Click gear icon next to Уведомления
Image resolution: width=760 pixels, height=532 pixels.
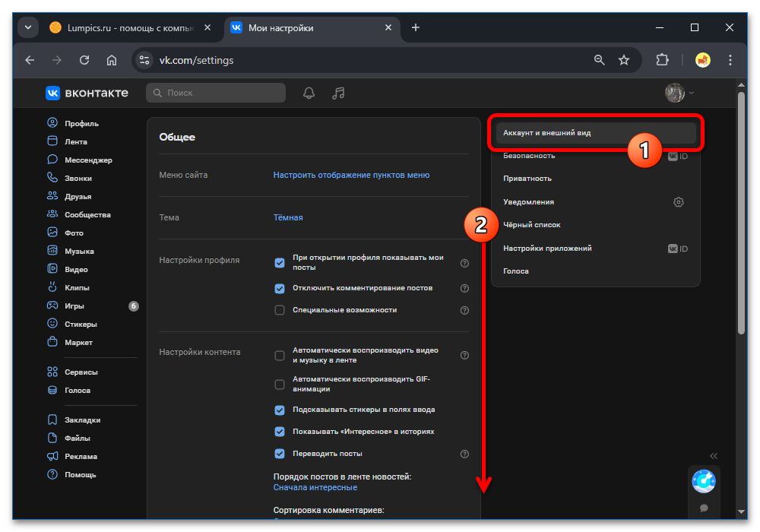pos(678,202)
